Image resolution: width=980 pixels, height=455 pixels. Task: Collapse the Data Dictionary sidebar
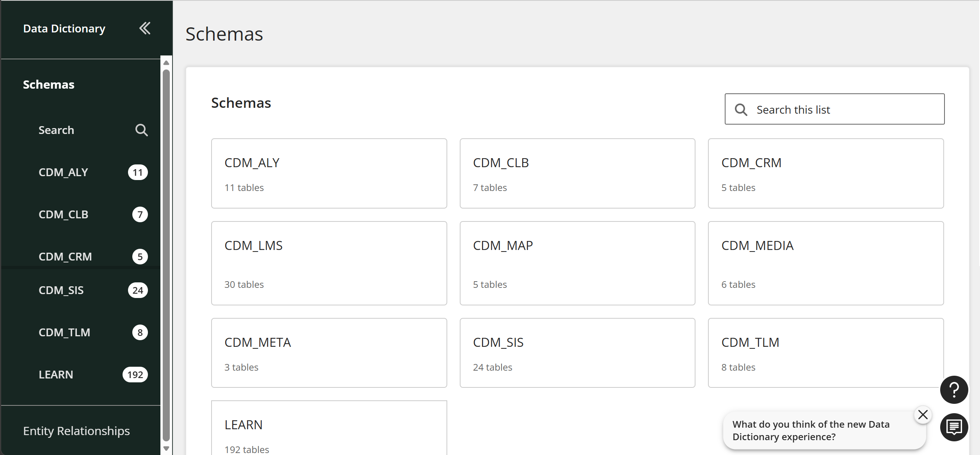pyautogui.click(x=145, y=28)
